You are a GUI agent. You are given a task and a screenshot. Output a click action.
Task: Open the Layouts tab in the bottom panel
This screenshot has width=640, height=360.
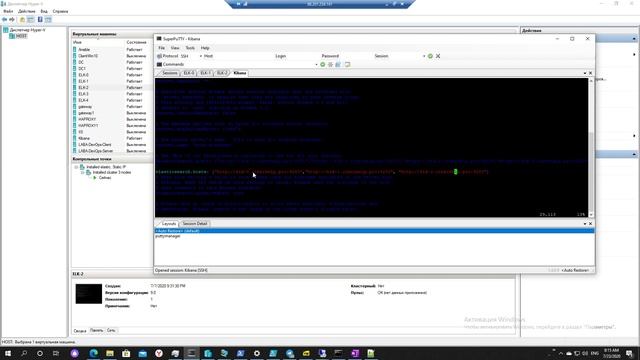169,224
